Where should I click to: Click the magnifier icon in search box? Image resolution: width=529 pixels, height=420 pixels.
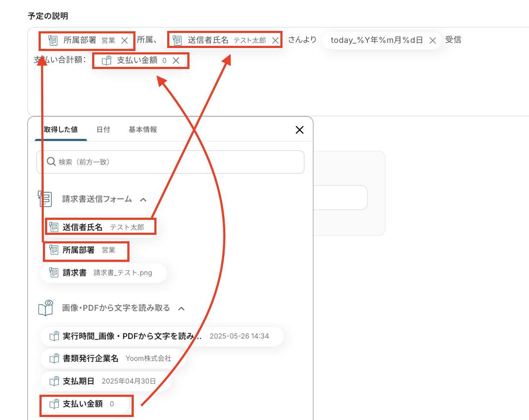51,162
